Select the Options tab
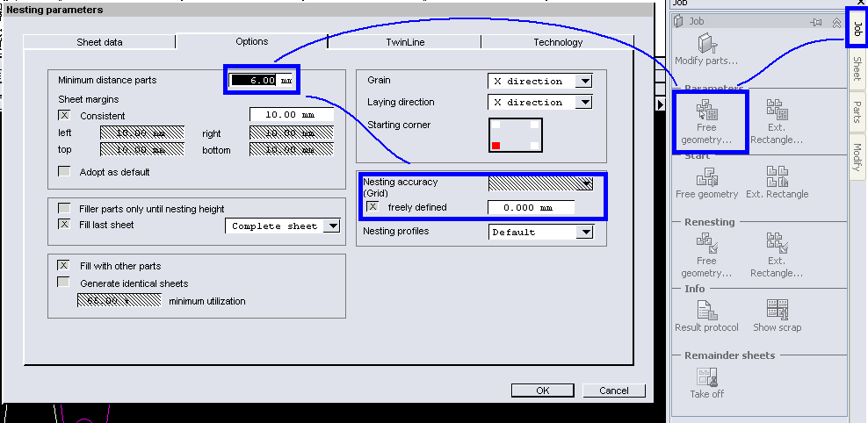Viewport: 868px width, 423px height. coord(252,41)
